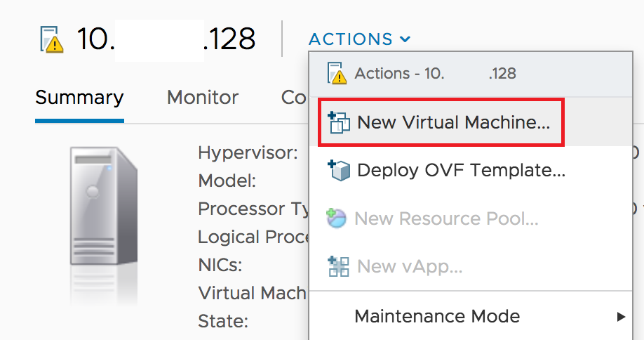Image resolution: width=644 pixels, height=340 pixels.
Task: Click the Deploy OVF Template box icon
Action: tap(339, 170)
